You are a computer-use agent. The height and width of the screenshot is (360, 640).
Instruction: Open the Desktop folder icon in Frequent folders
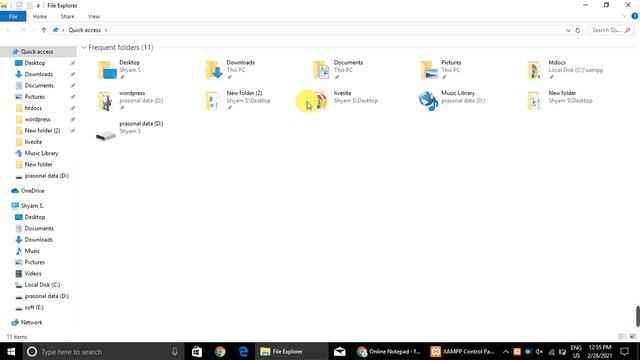pyautogui.click(x=107, y=70)
